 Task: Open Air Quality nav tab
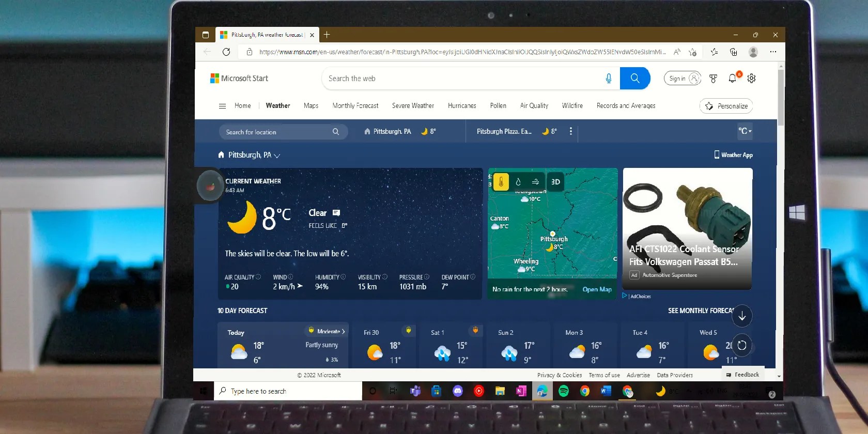pos(534,106)
